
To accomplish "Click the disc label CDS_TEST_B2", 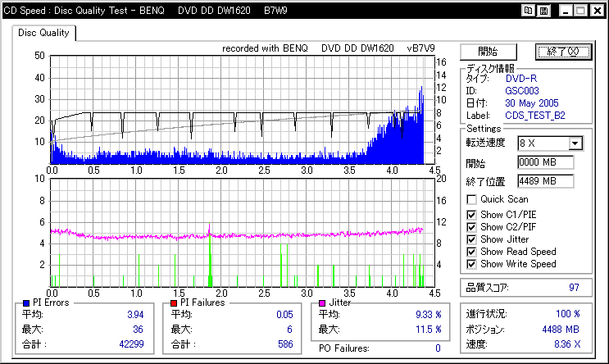I will click(x=535, y=116).
